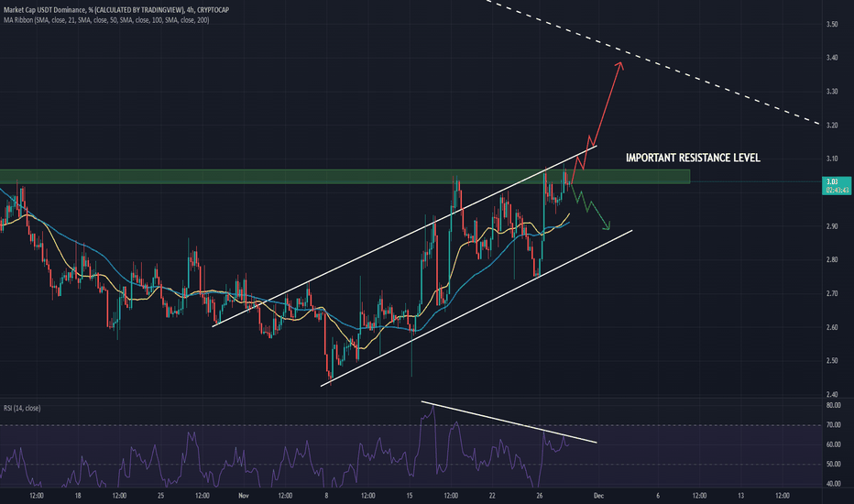Screen dimensions: 854x504
Task: Click the 22 date label on time axis
Action: [x=492, y=496]
